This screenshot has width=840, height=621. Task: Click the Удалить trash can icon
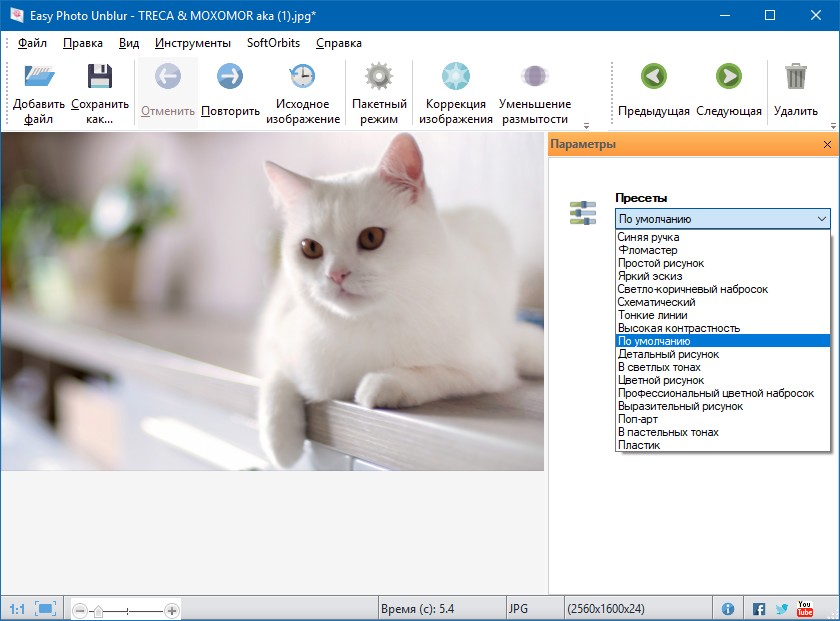pos(796,77)
